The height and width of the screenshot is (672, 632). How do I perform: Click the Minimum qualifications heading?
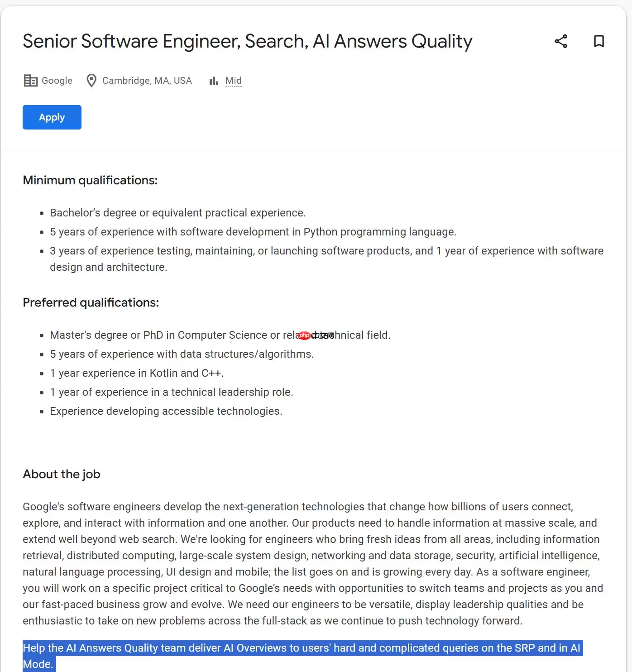pyautogui.click(x=90, y=180)
